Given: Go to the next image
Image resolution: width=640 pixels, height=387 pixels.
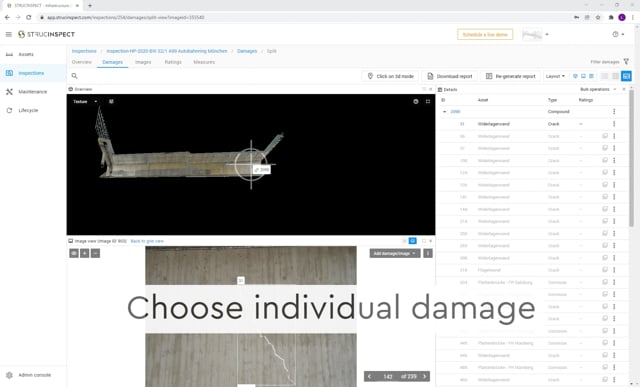Looking at the screenshot, I should pos(424,376).
